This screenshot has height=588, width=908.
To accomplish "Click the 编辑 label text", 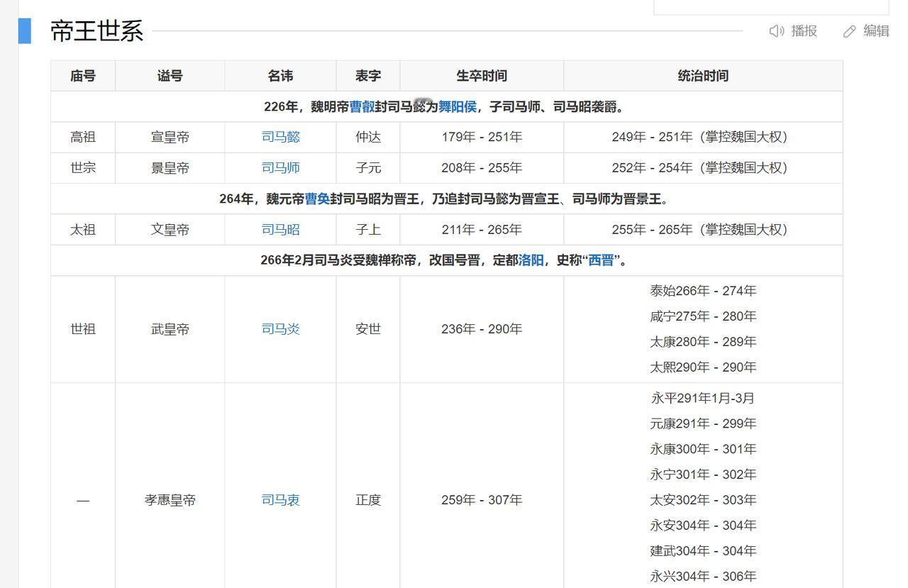I will (x=876, y=31).
